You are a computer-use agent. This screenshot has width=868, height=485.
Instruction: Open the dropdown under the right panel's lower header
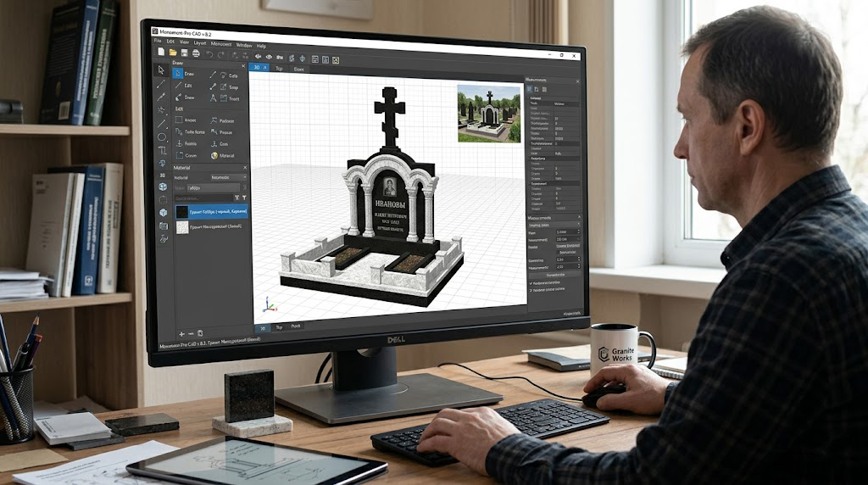coord(554,226)
